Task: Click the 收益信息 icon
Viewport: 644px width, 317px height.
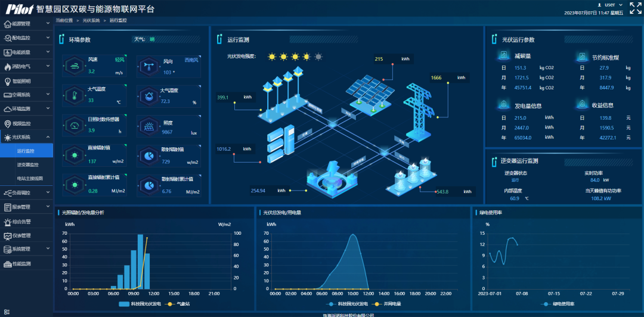Action: [581, 105]
